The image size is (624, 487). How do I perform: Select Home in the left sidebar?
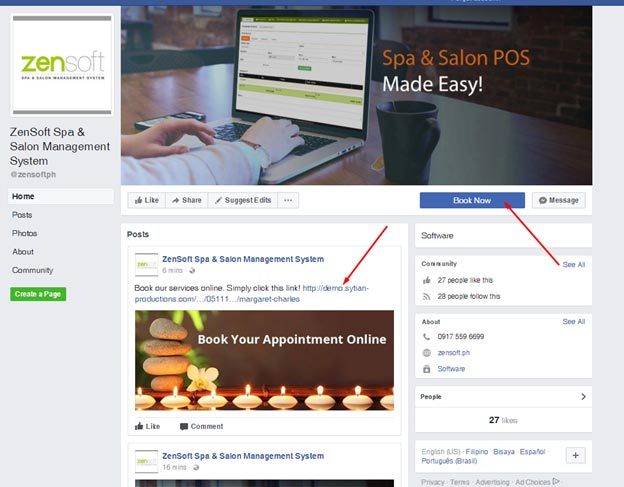click(61, 196)
